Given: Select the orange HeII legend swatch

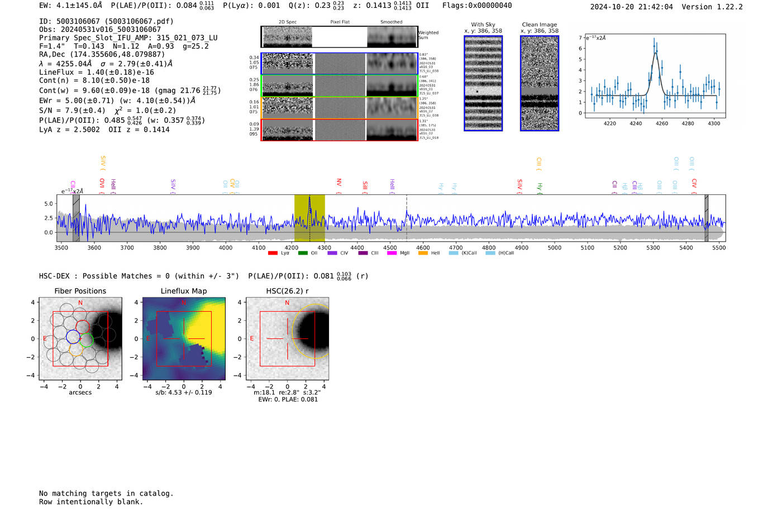Looking at the screenshot, I should click(423, 253).
